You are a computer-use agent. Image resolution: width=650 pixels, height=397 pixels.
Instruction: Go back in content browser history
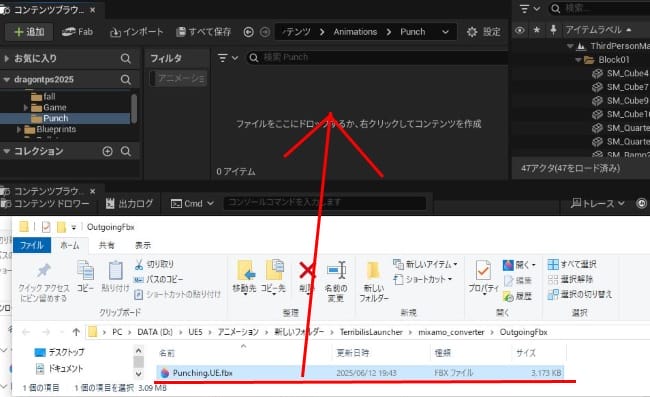(x=248, y=32)
